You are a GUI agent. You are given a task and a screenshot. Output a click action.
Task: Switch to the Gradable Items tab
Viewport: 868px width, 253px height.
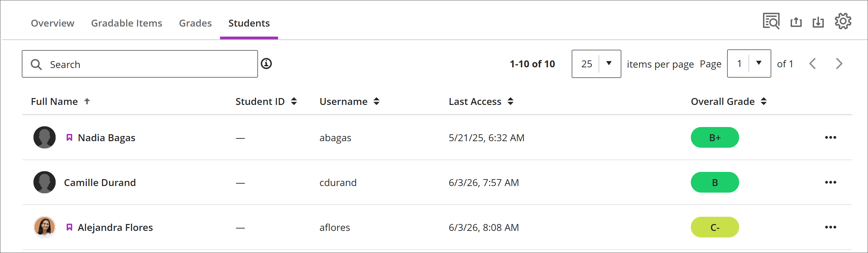pos(127,23)
